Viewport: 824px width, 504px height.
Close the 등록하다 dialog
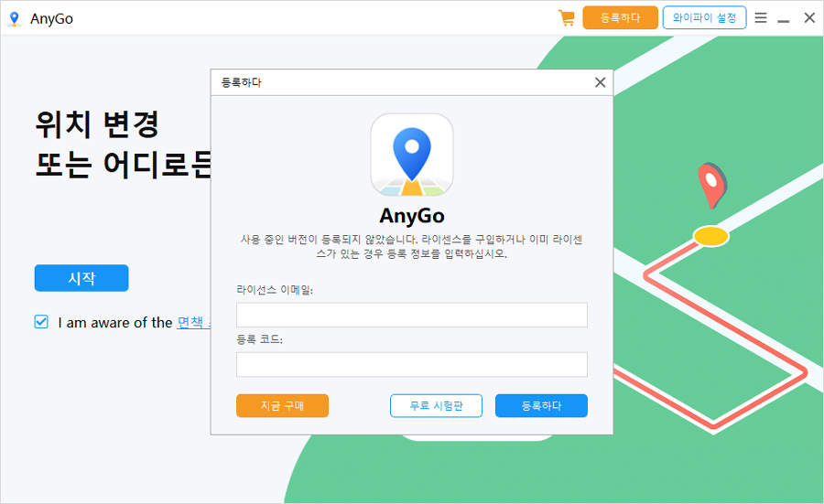point(600,82)
